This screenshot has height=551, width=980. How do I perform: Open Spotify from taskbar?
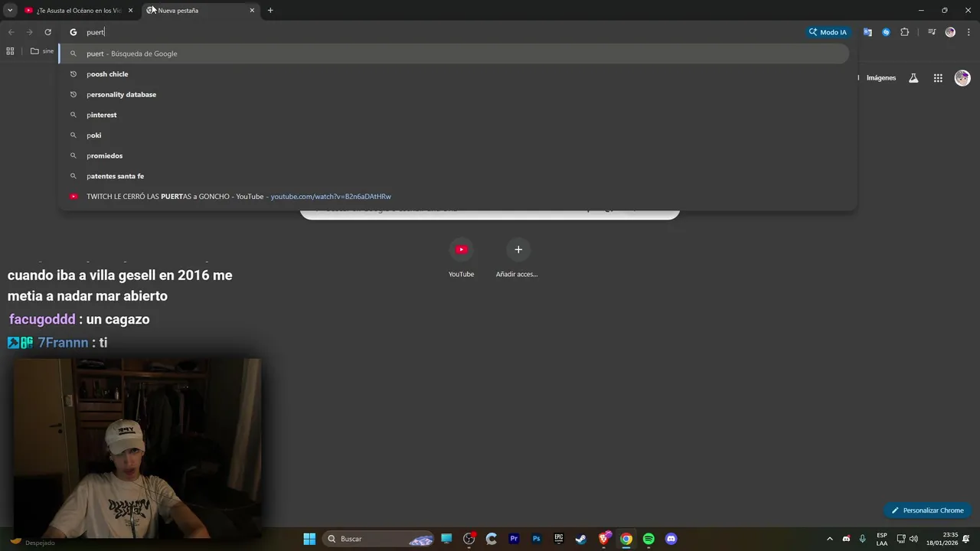click(x=648, y=539)
